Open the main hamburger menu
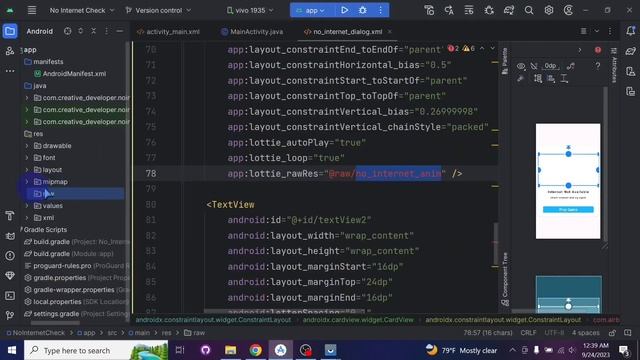The image size is (640, 360). 32,10
